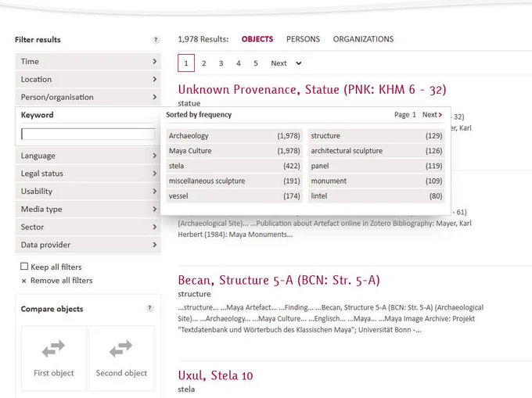Filter by keyword miscellaneous sculpture
Viewport: 532px width, 398px height.
point(235,181)
